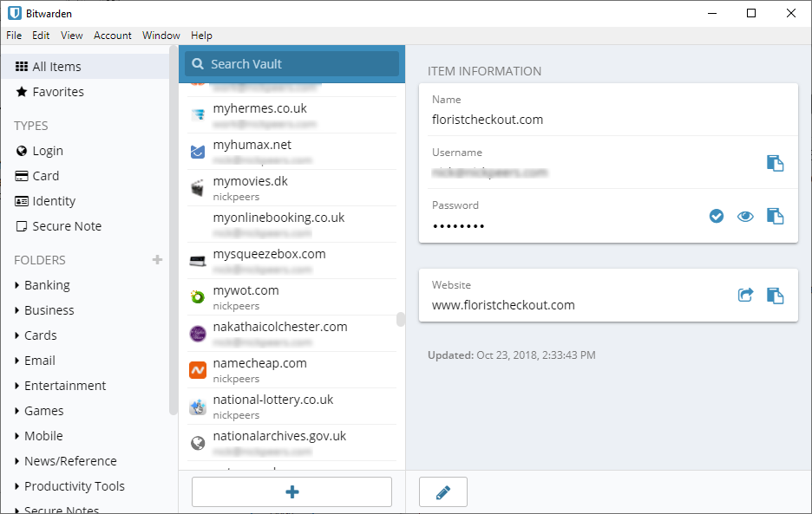812x514 pixels.
Task: Launch the floristcheckout.com website
Action: point(745,296)
